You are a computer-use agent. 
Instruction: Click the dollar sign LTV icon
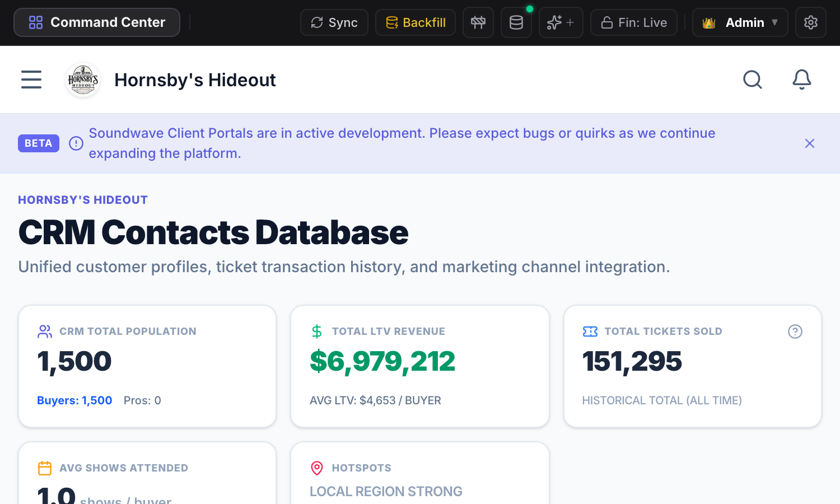click(x=317, y=332)
